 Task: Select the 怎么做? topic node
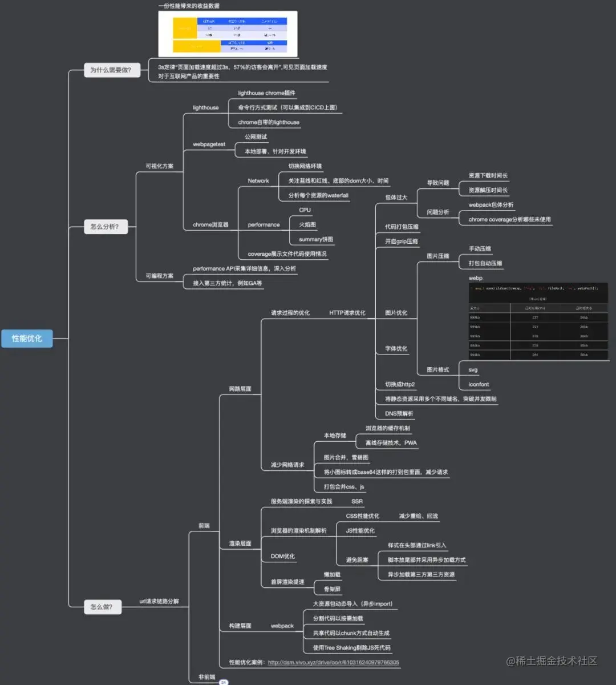(102, 607)
